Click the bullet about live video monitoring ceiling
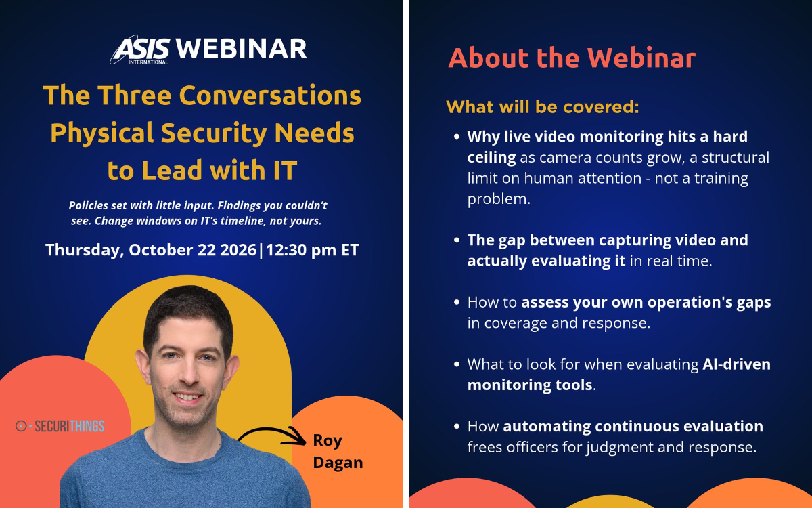 612,167
